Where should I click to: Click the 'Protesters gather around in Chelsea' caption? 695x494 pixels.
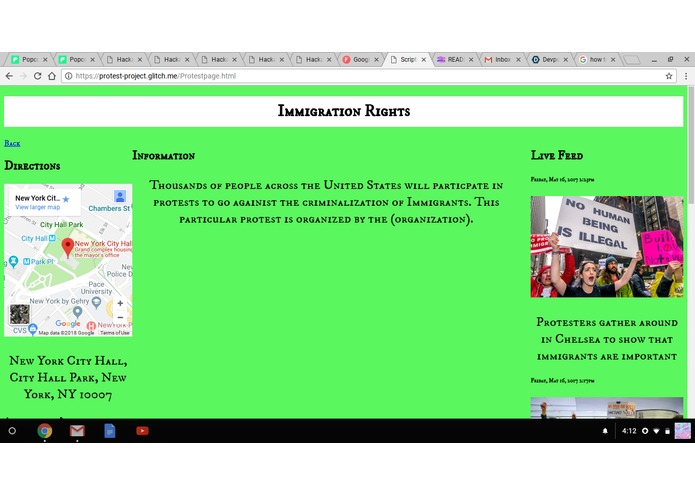(x=607, y=339)
